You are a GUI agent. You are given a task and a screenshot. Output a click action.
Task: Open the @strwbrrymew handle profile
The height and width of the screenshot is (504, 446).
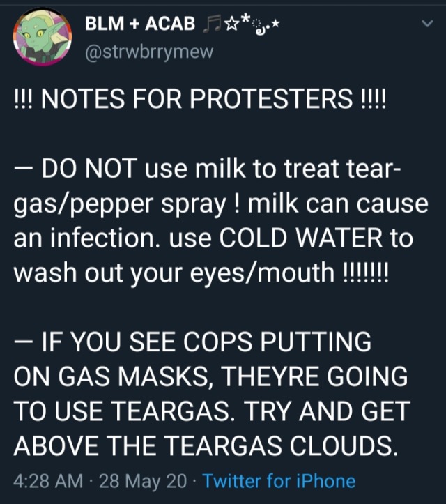(149, 52)
